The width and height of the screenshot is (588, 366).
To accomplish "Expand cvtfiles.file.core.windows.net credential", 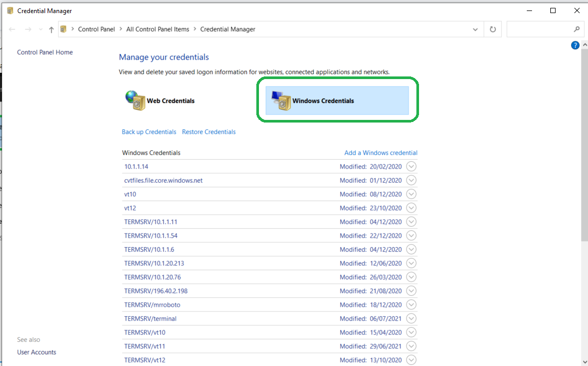I will [411, 180].
